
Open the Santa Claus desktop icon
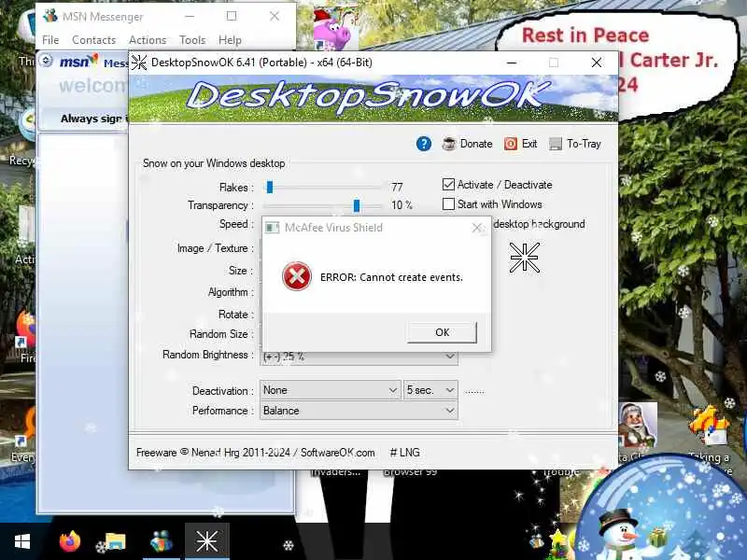[x=638, y=426]
